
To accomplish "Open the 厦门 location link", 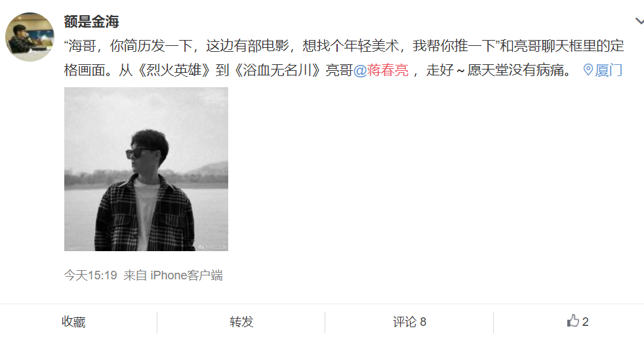I will click(x=609, y=70).
